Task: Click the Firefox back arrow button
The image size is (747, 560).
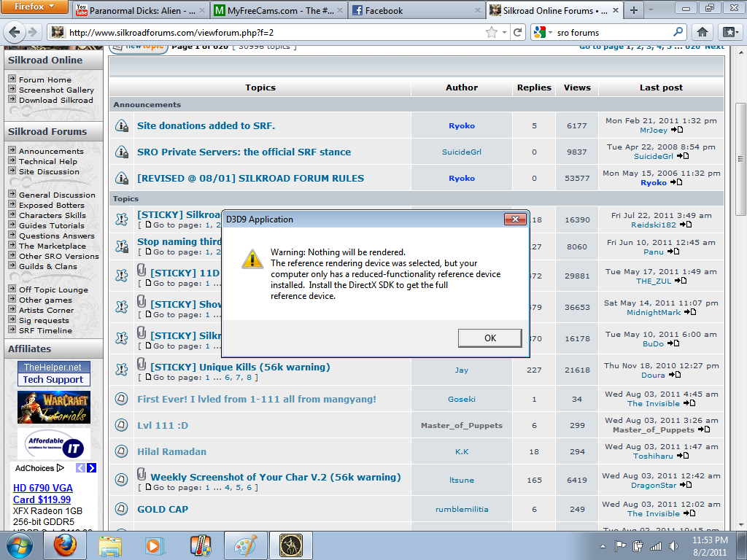Action: [15, 32]
